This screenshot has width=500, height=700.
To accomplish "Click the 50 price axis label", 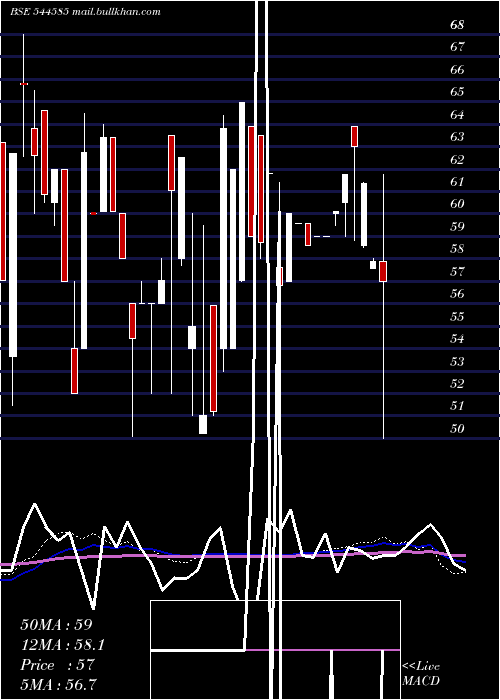I will (x=457, y=429).
